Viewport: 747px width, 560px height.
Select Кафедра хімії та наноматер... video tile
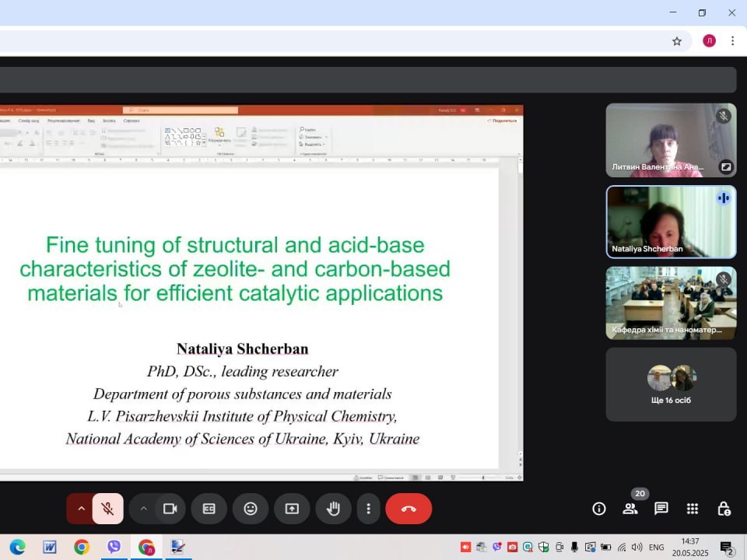coord(671,303)
